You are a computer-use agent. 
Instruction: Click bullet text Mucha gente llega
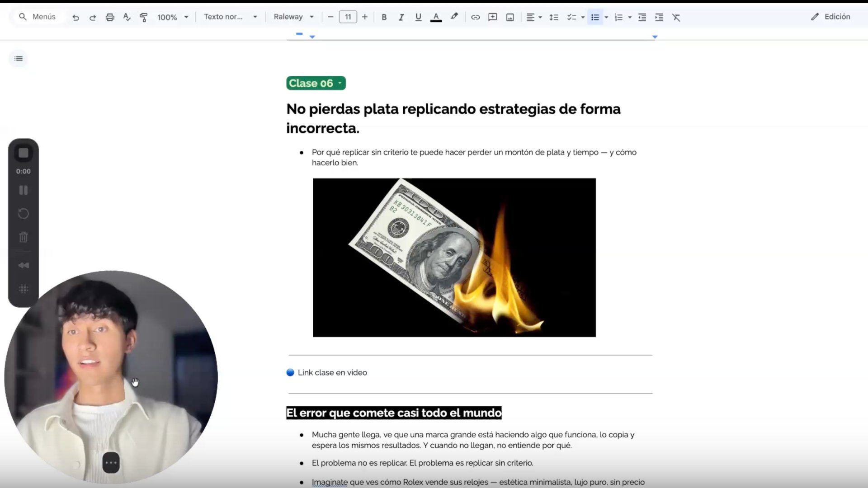tap(473, 440)
